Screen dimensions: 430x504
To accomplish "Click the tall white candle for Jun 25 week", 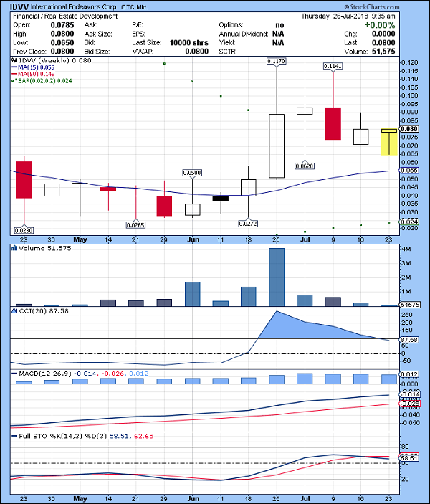I will click(x=277, y=146).
